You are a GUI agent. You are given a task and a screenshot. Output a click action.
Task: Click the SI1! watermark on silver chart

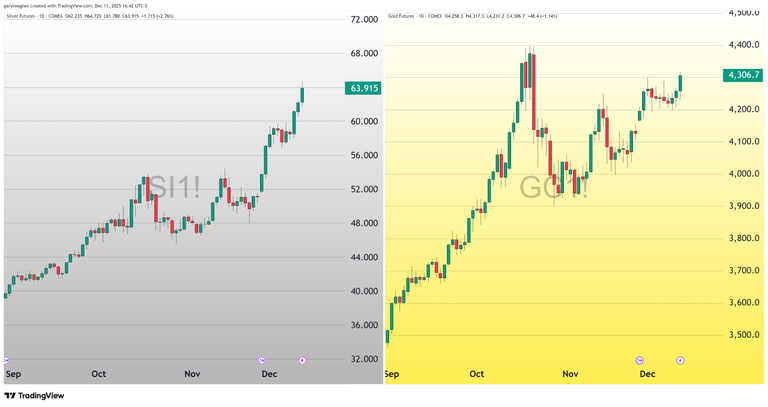[x=173, y=187]
